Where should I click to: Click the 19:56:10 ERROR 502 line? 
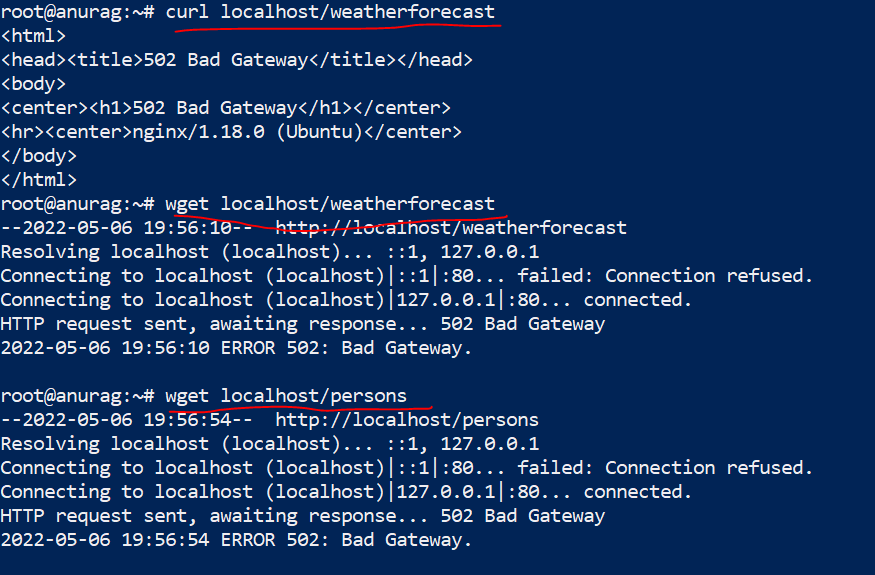pos(236,348)
